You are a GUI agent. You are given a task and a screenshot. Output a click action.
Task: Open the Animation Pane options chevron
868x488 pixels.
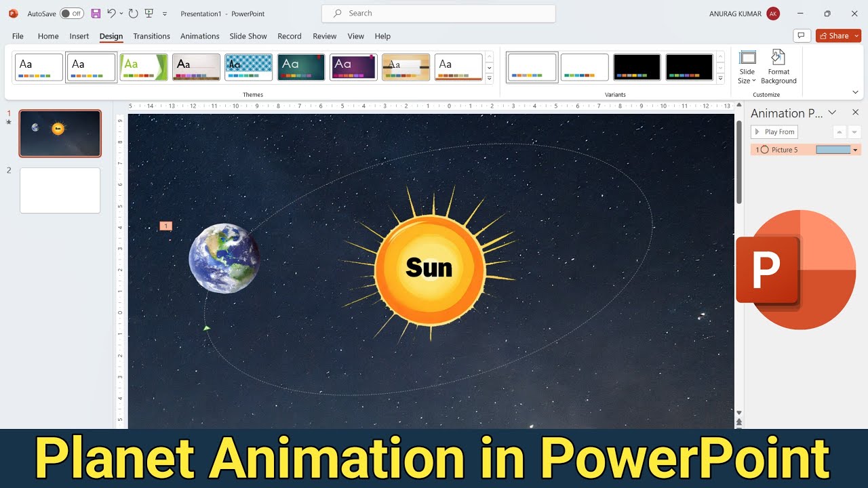tap(832, 113)
